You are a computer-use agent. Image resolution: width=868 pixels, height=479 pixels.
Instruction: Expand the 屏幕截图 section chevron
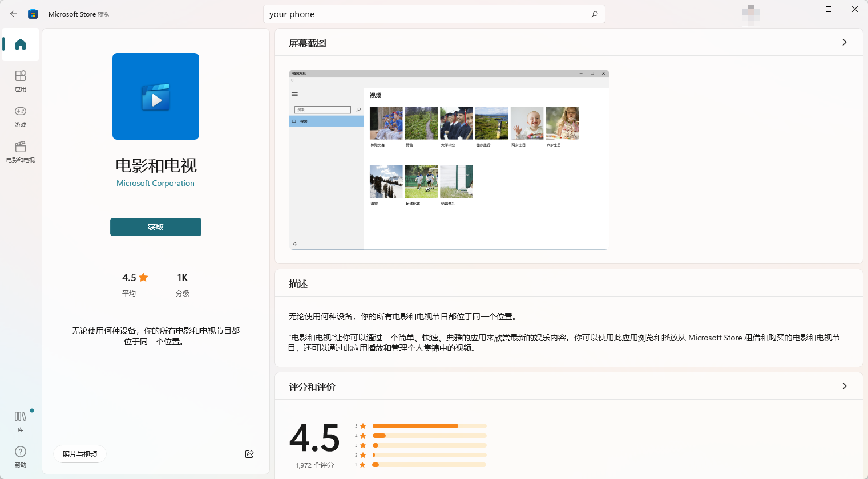(845, 42)
